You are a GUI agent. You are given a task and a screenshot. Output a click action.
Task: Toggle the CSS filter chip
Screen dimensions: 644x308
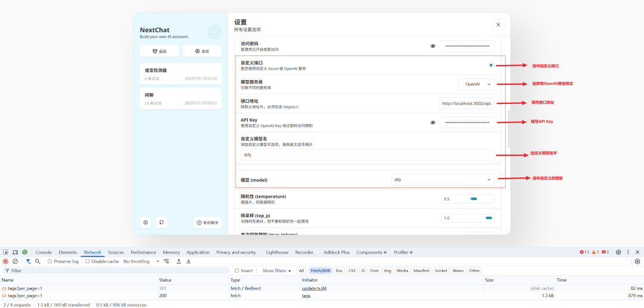coord(352,270)
